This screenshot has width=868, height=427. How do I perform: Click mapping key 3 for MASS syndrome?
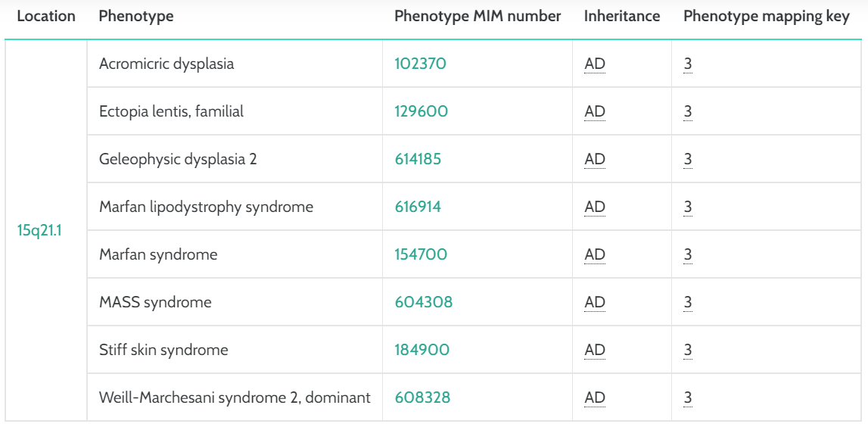click(x=688, y=302)
